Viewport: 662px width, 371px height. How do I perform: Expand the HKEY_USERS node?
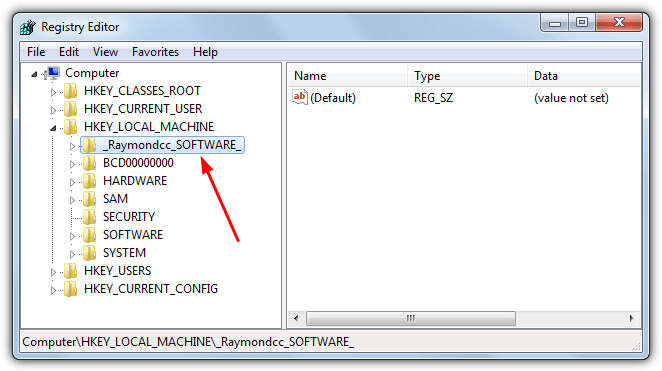[53, 272]
